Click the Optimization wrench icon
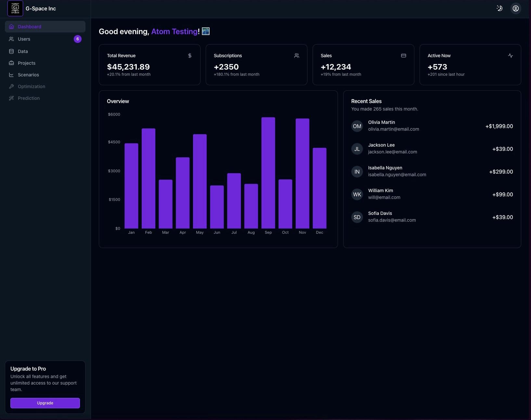 point(11,86)
